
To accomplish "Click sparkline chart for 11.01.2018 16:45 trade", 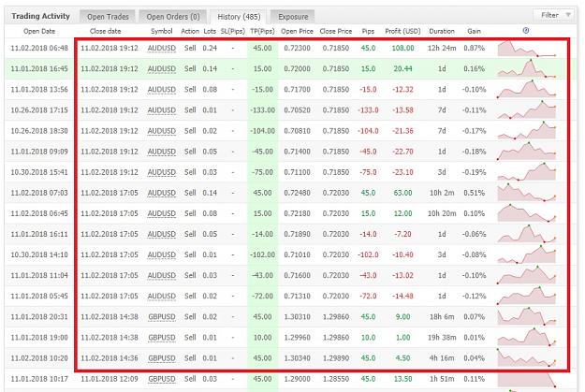I will (526, 69).
